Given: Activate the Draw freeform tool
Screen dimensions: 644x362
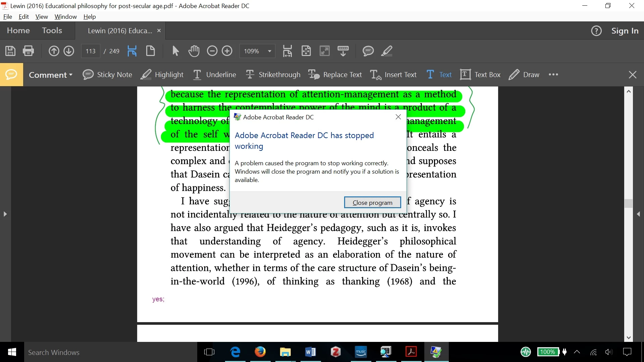Looking at the screenshot, I should [x=524, y=74].
